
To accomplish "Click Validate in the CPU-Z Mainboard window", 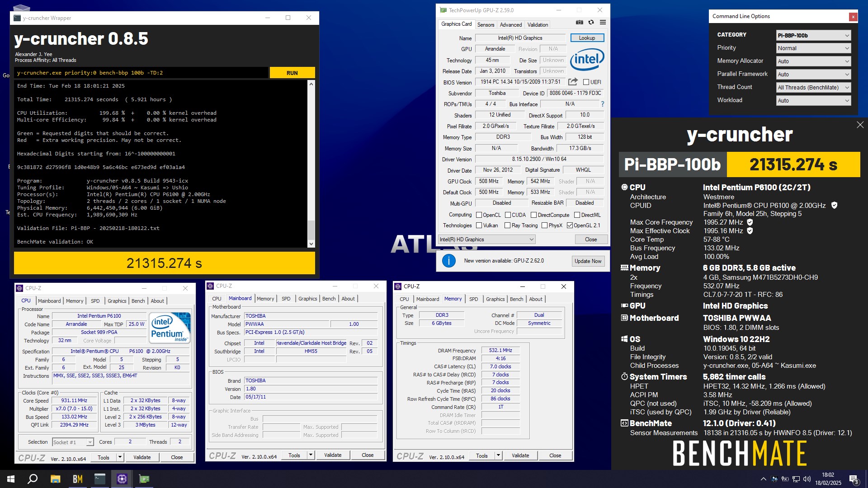I will 333,455.
